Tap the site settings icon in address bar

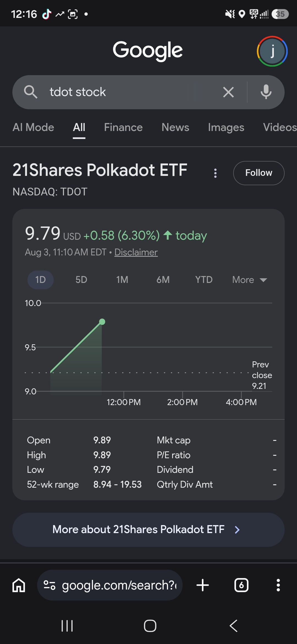pyautogui.click(x=50, y=585)
